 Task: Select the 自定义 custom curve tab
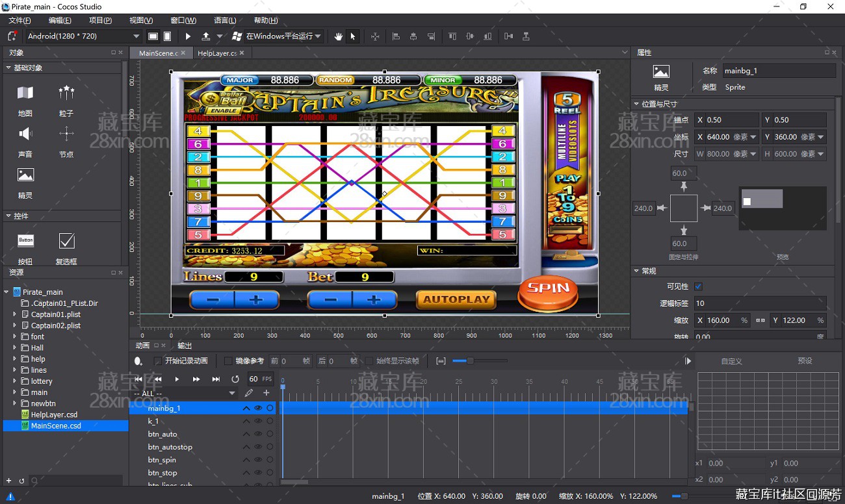(x=731, y=361)
